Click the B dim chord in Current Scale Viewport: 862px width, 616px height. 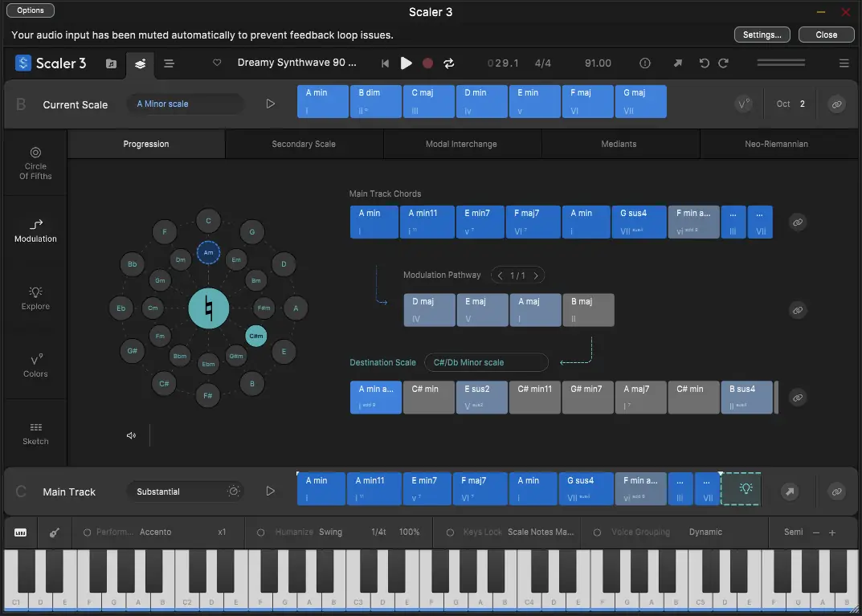(375, 102)
